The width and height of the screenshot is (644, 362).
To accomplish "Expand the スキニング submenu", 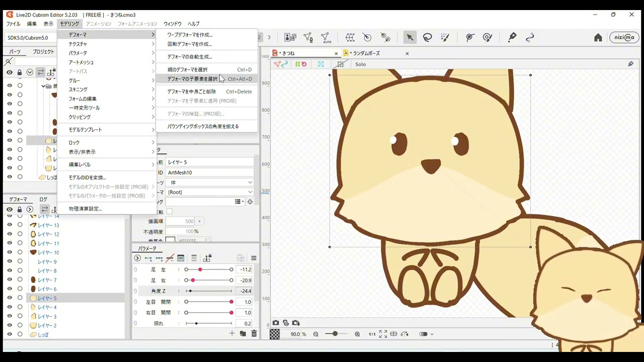I will [107, 89].
